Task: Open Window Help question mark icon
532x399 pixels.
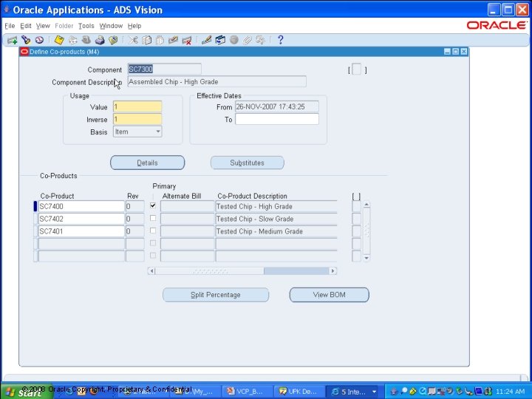Action: 280,40
